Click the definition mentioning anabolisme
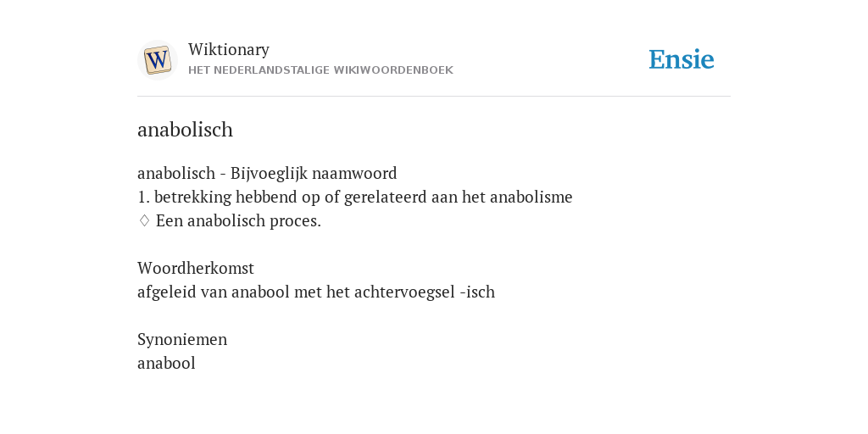868x434 pixels. click(x=355, y=197)
